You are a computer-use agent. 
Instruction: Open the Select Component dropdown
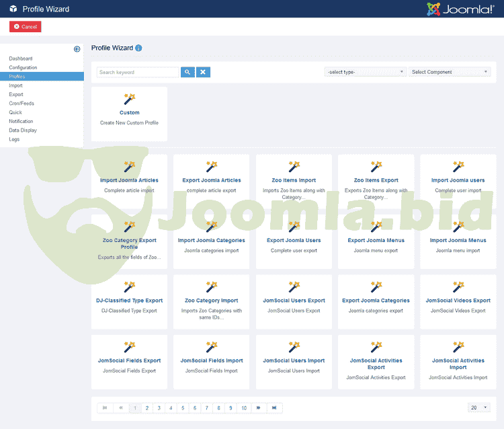(x=450, y=72)
